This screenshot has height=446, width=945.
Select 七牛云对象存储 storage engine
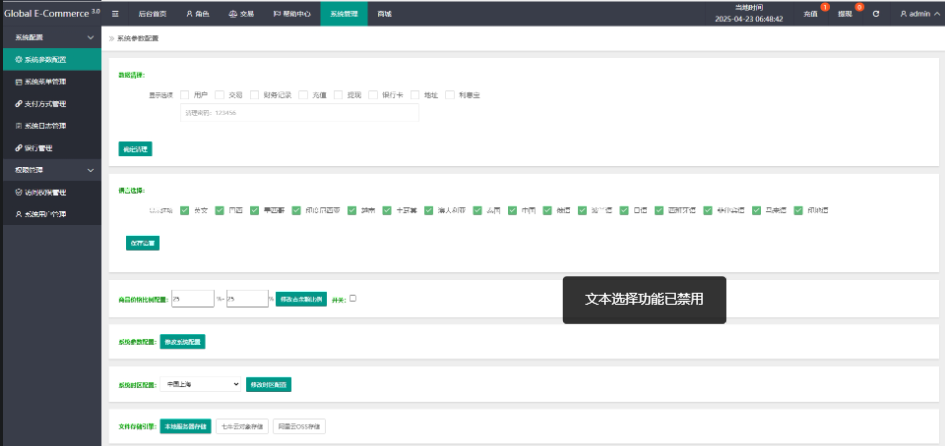242,426
